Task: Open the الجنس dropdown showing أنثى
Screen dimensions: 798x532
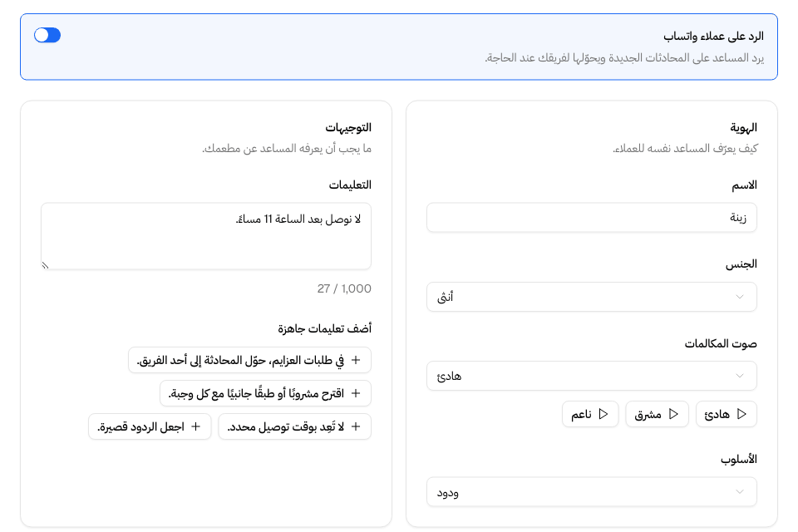Action: pos(591,297)
